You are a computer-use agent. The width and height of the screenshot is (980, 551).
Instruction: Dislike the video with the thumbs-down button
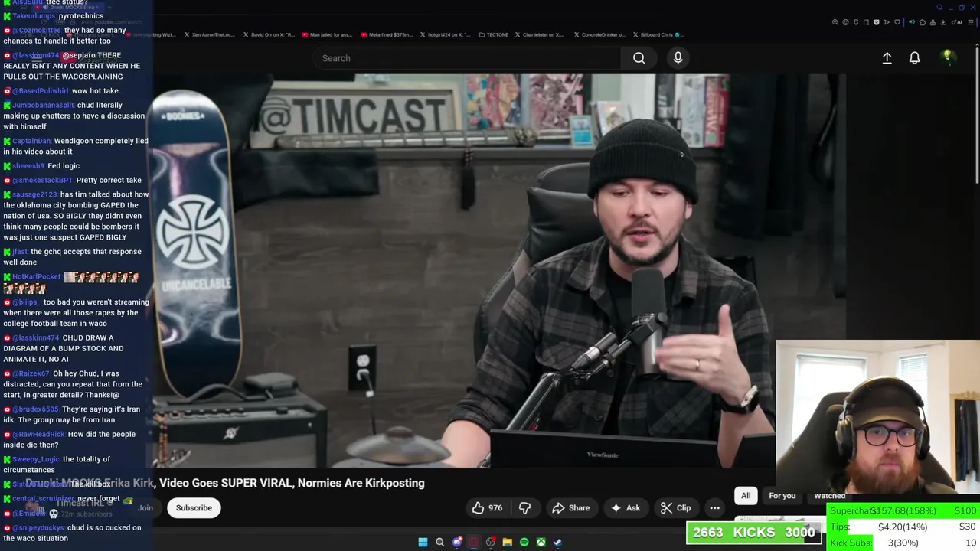524,507
